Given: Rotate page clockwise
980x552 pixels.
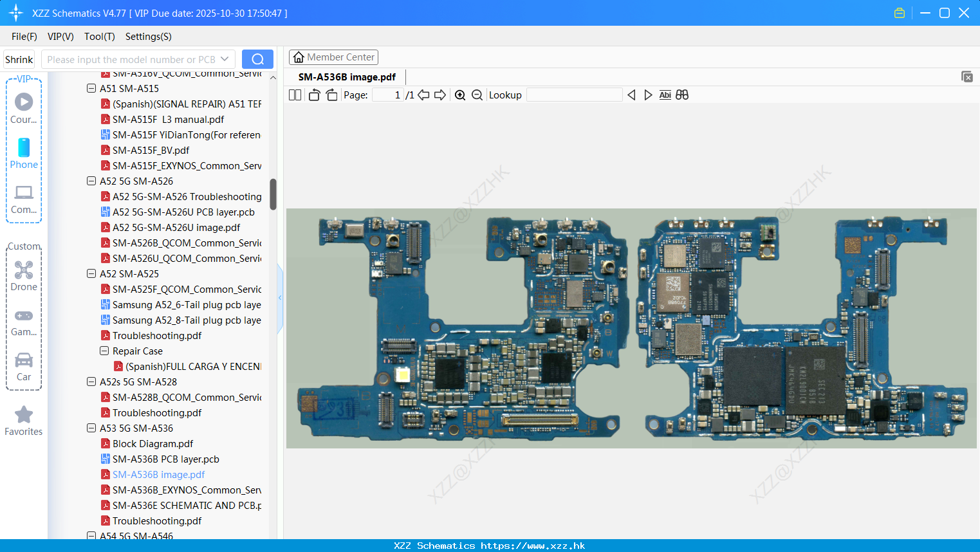Looking at the screenshot, I should tap(331, 95).
